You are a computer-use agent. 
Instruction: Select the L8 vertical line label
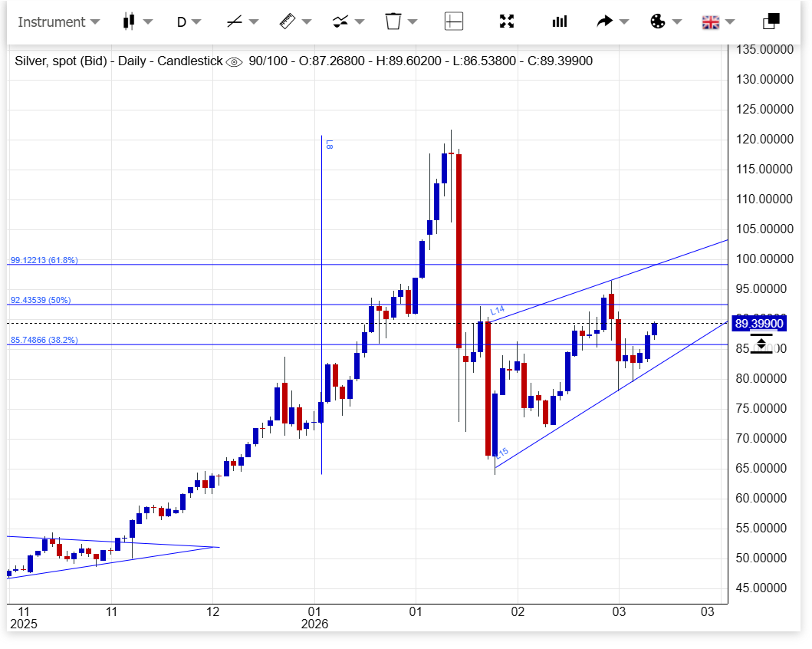click(x=329, y=144)
